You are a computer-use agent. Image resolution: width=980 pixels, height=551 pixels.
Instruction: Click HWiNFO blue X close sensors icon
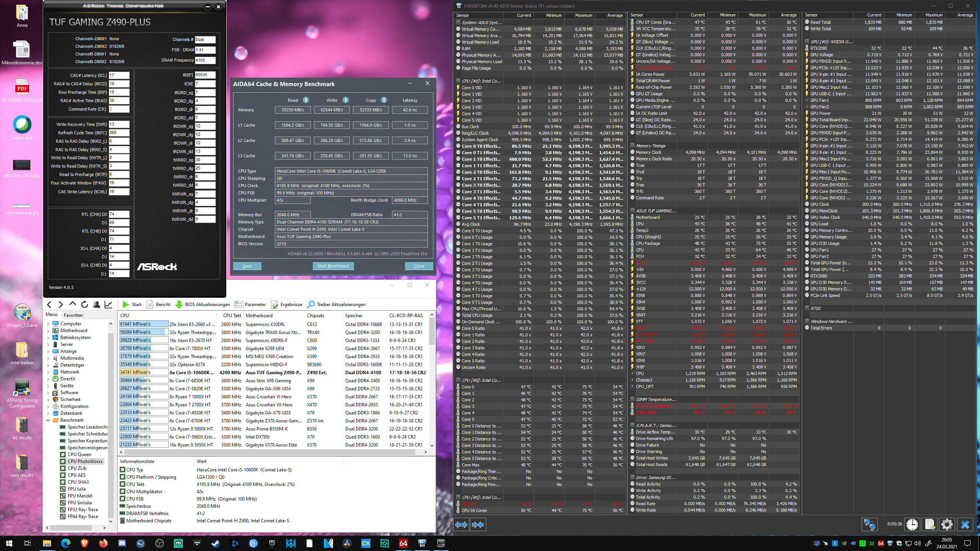965,524
